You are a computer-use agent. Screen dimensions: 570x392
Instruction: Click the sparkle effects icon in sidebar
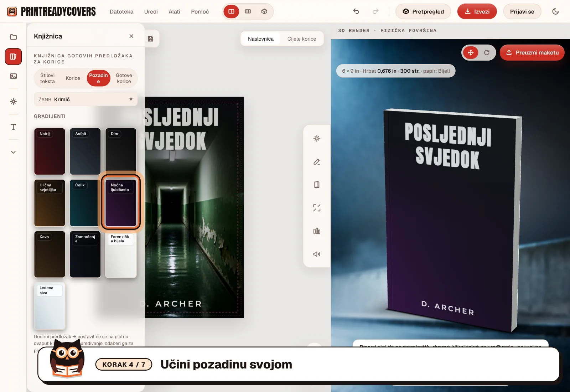[13, 102]
